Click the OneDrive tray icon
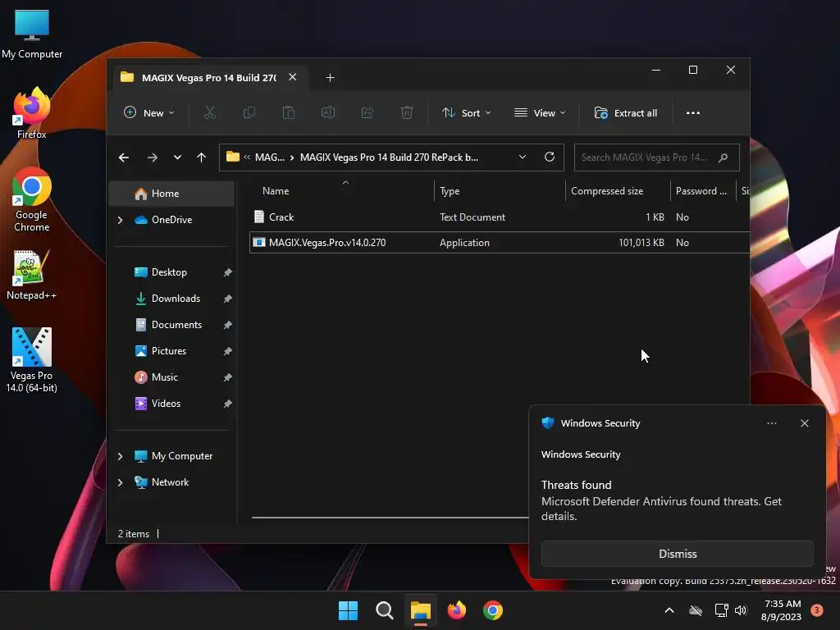This screenshot has width=840, height=630. point(696,610)
